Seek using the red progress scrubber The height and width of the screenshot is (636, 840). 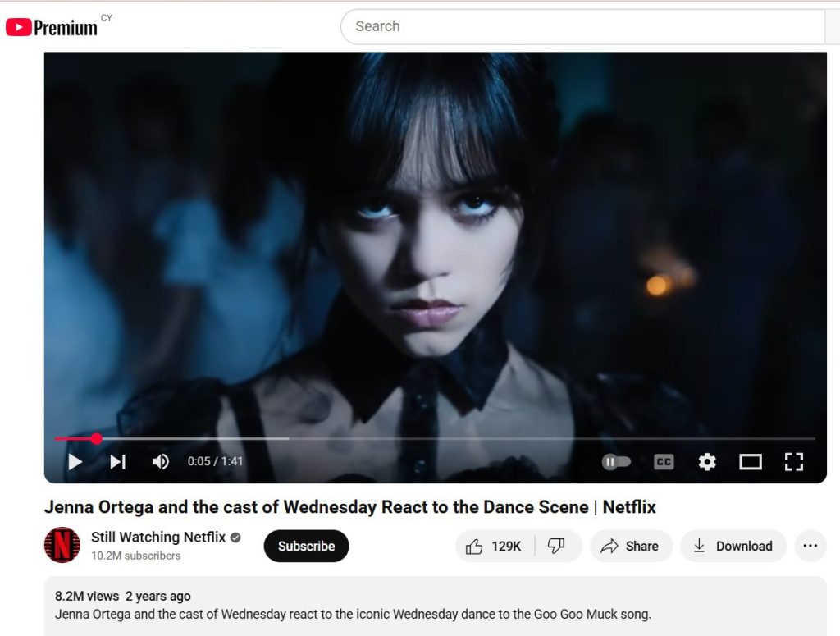point(97,439)
